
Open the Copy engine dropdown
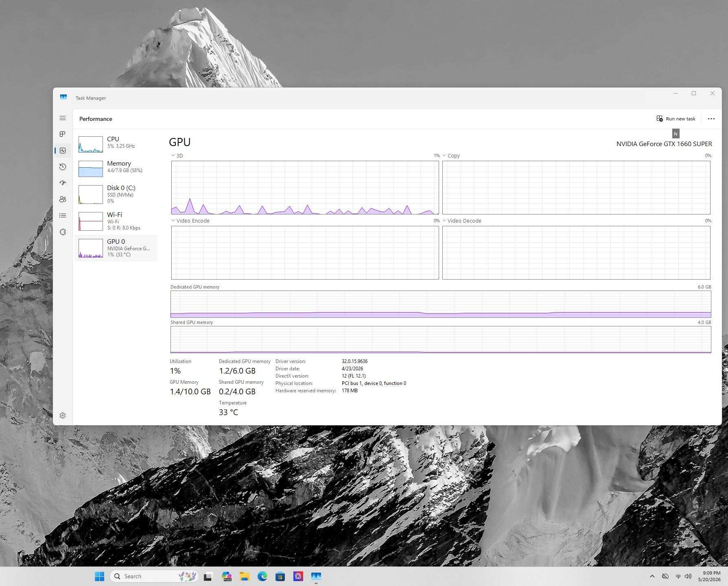(451, 156)
